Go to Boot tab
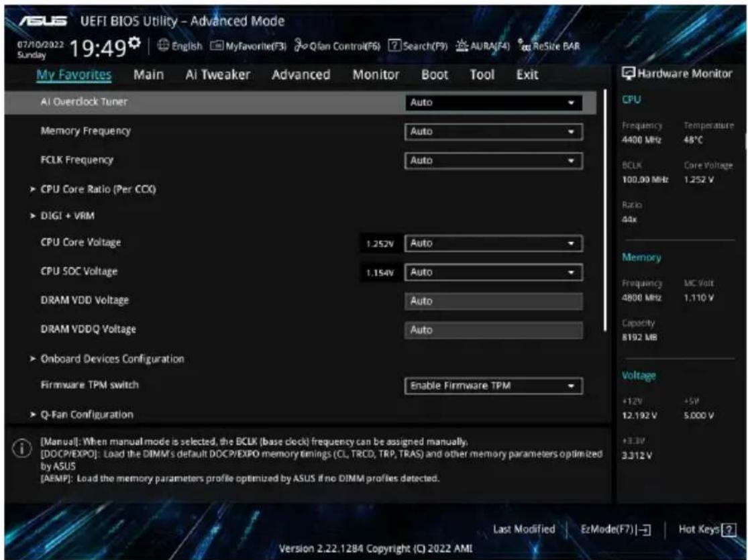 tap(435, 75)
